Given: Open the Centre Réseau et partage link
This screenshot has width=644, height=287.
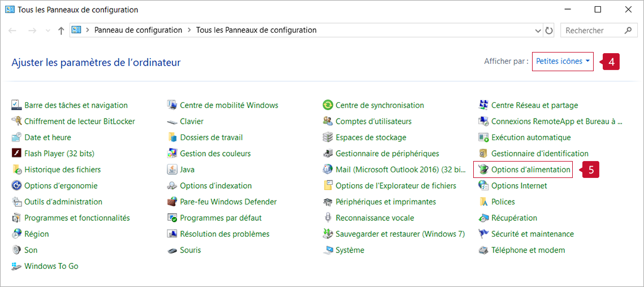Looking at the screenshot, I should 534,105.
